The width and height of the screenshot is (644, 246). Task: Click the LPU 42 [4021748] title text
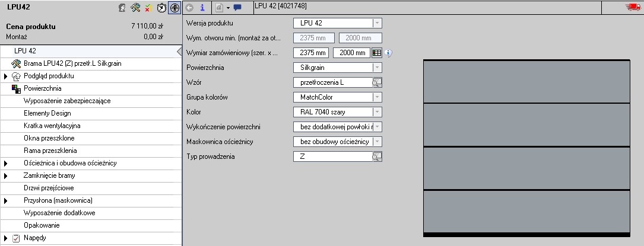point(281,6)
